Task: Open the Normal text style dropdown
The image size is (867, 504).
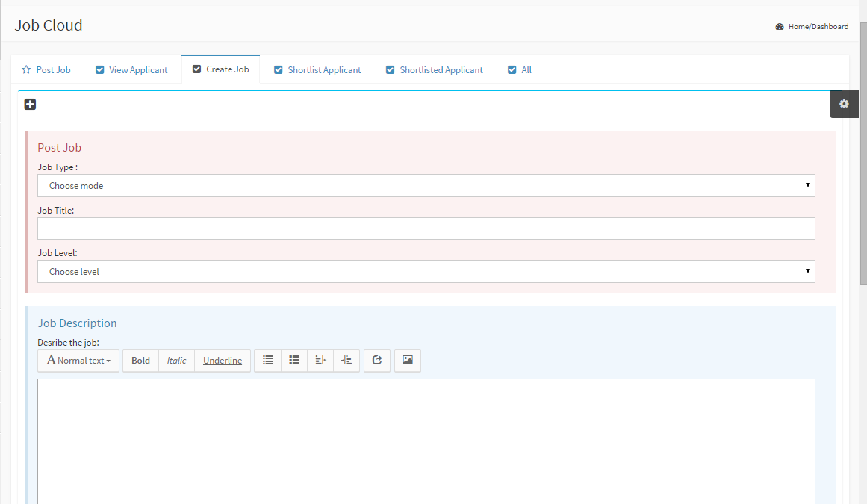Action: [x=78, y=361]
